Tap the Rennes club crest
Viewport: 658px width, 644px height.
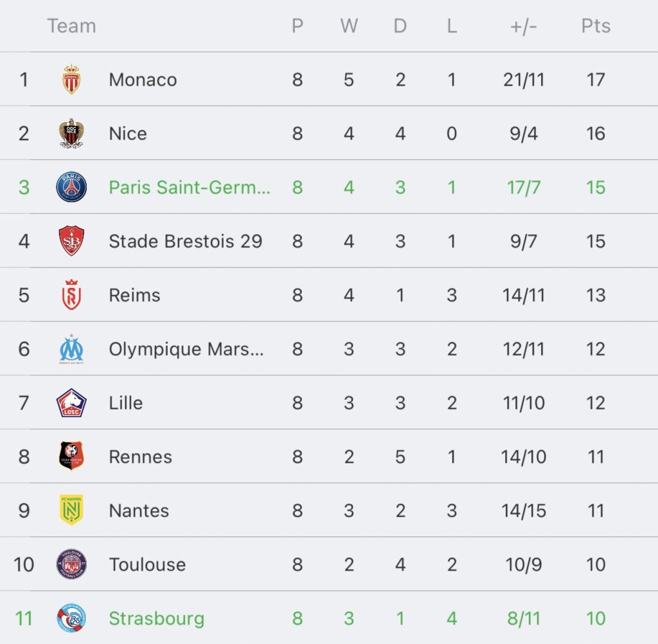tap(71, 456)
